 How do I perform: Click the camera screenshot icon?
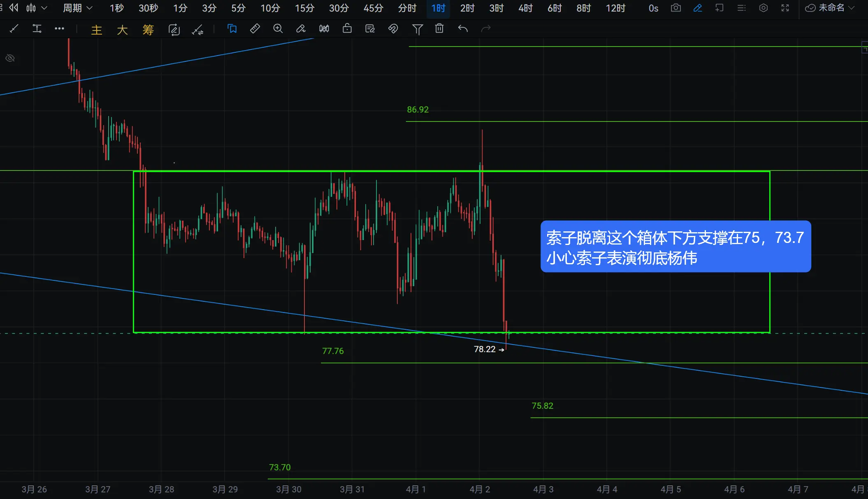click(676, 8)
